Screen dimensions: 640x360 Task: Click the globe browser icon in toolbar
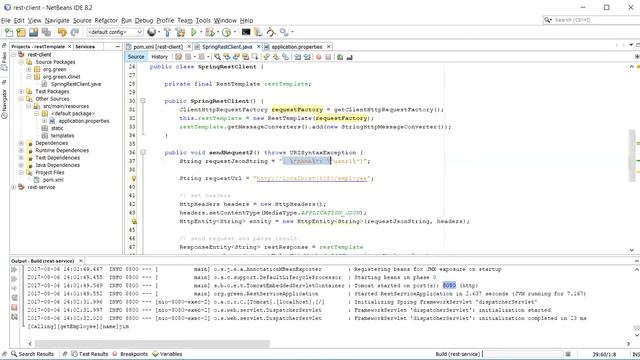151,32
